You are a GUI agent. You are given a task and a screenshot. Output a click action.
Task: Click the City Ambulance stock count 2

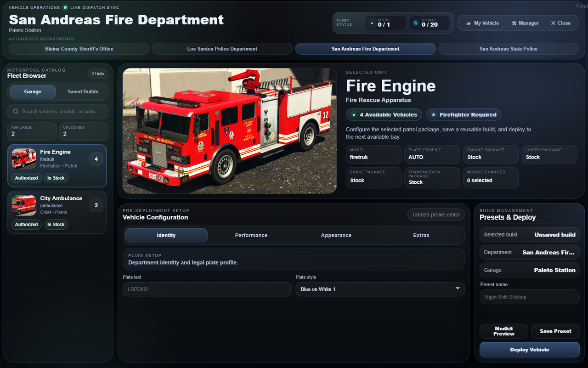[96, 205]
